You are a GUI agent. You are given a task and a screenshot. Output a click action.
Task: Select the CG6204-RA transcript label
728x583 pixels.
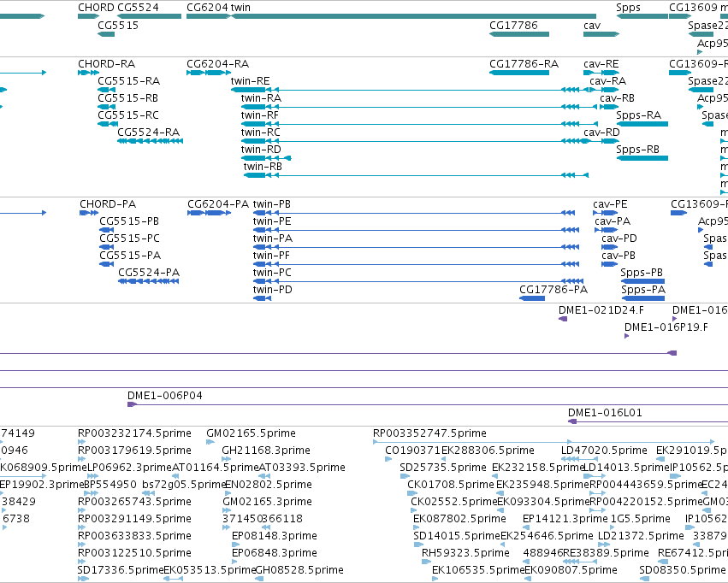point(218,63)
